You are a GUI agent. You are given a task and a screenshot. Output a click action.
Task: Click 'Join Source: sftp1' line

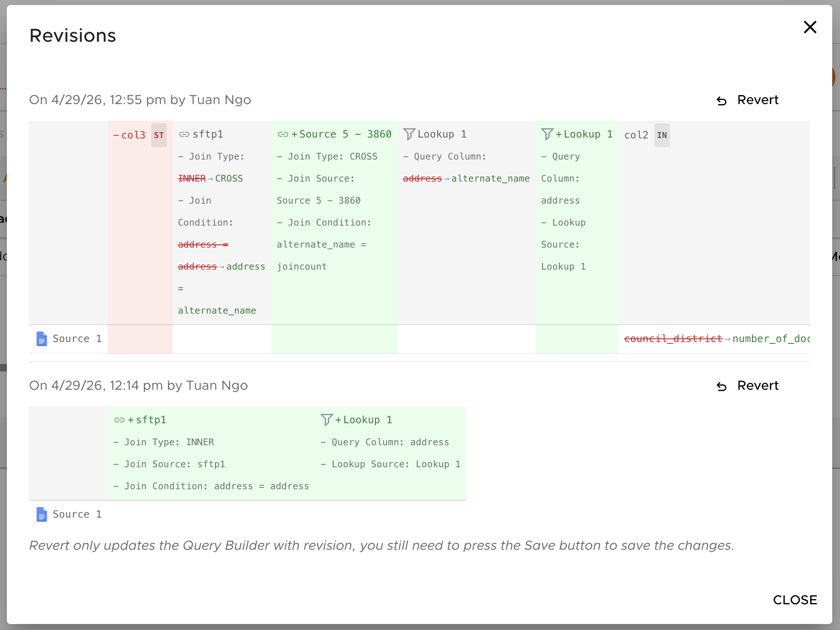[x=169, y=464]
